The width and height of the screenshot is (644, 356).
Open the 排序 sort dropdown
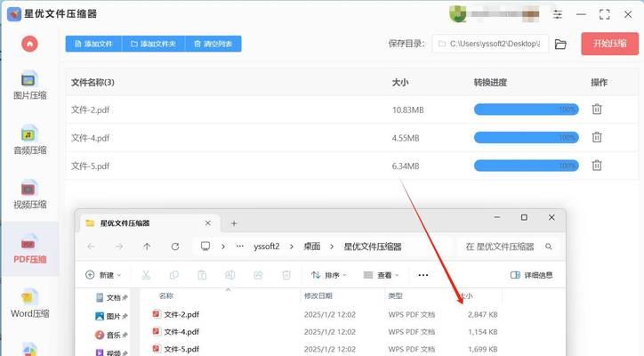pos(329,275)
